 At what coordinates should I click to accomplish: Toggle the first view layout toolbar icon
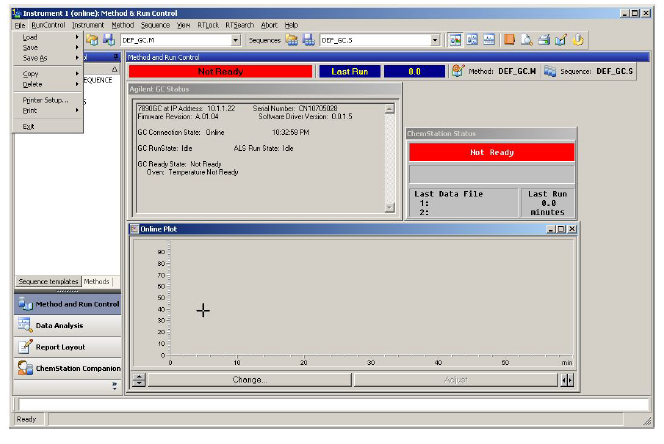tap(455, 40)
